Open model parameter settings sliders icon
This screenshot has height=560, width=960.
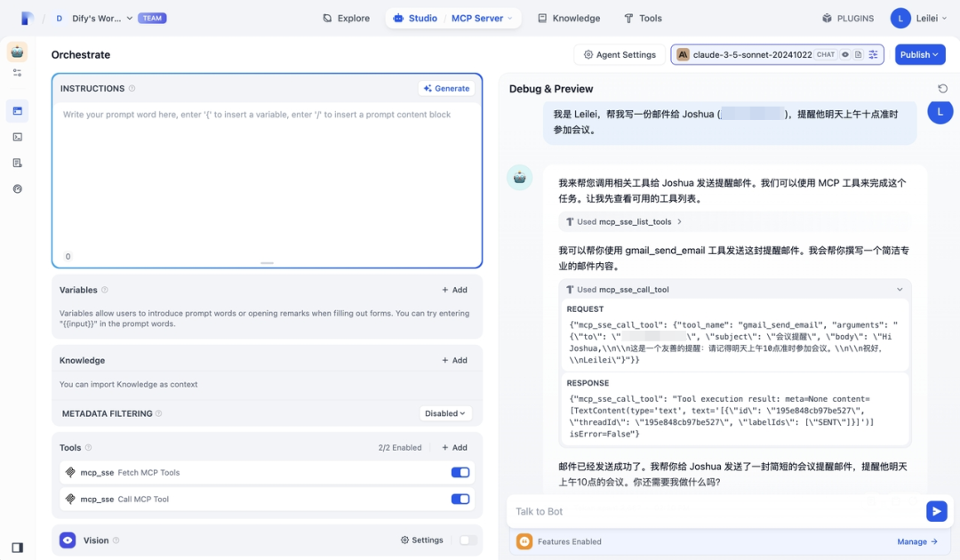[x=873, y=54]
